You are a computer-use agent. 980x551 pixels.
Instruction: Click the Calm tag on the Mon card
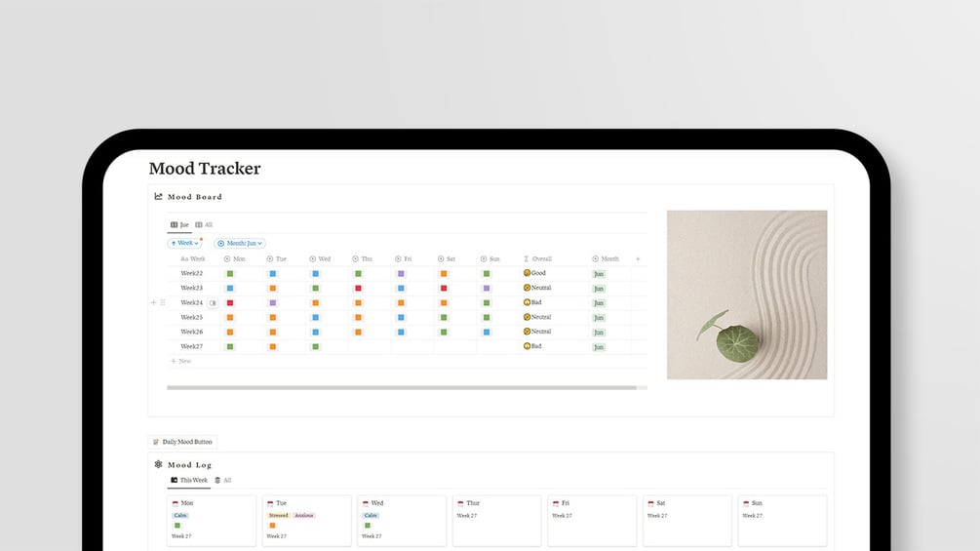180,515
